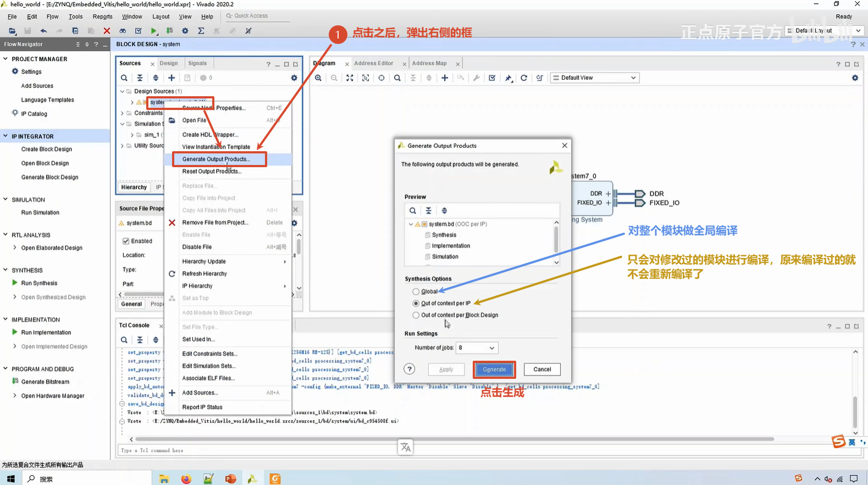Click the magnifier search icon in Diagram toolbar
Image resolution: width=868 pixels, height=485 pixels.
coord(397,78)
